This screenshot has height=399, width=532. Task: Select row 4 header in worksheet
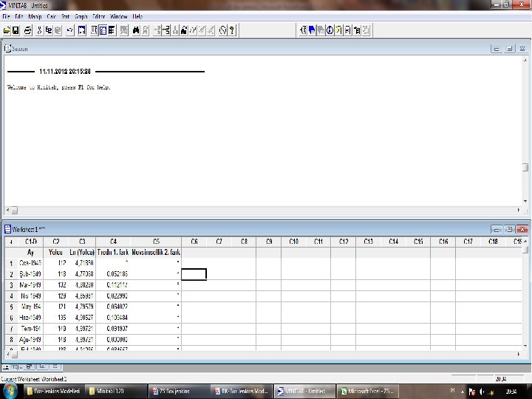(11, 296)
